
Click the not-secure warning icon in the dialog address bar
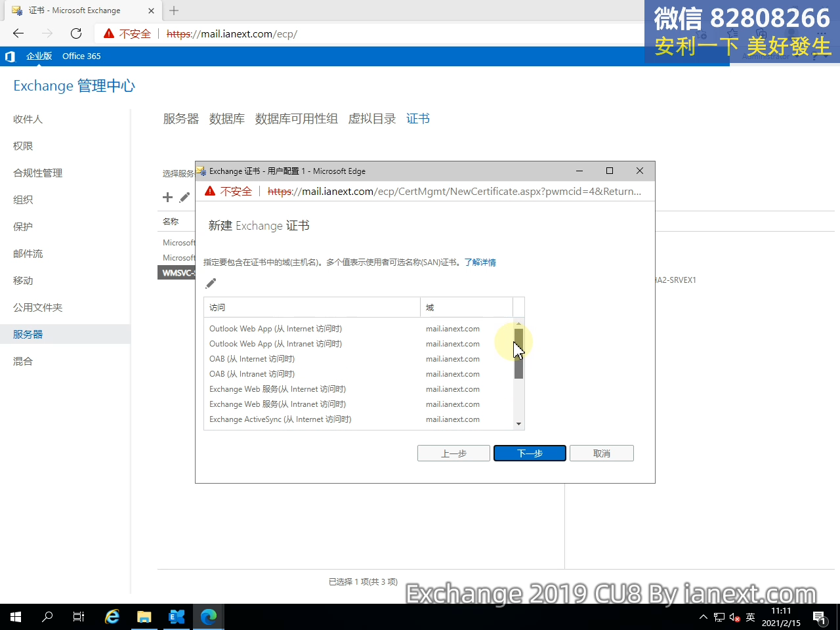[210, 191]
